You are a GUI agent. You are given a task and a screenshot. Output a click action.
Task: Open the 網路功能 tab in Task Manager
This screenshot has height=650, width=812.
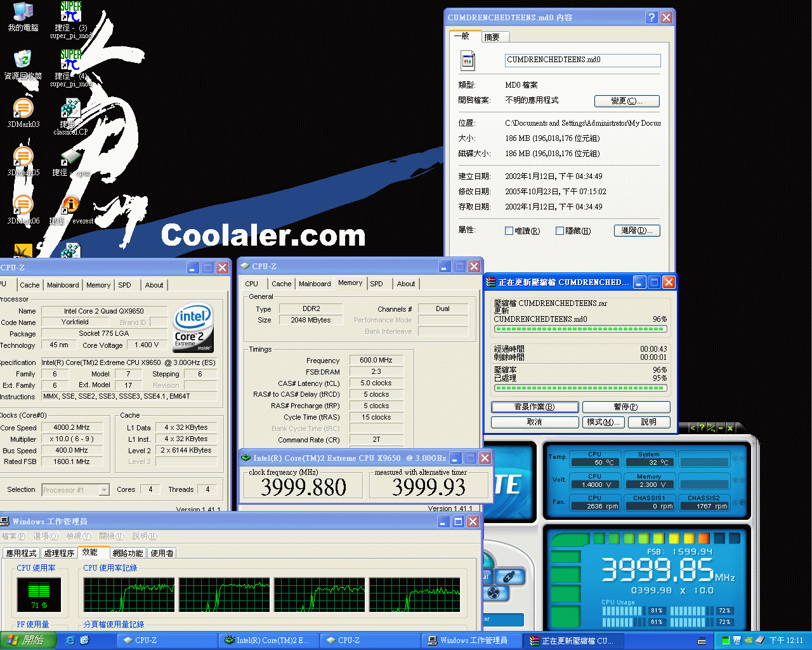coord(128,554)
